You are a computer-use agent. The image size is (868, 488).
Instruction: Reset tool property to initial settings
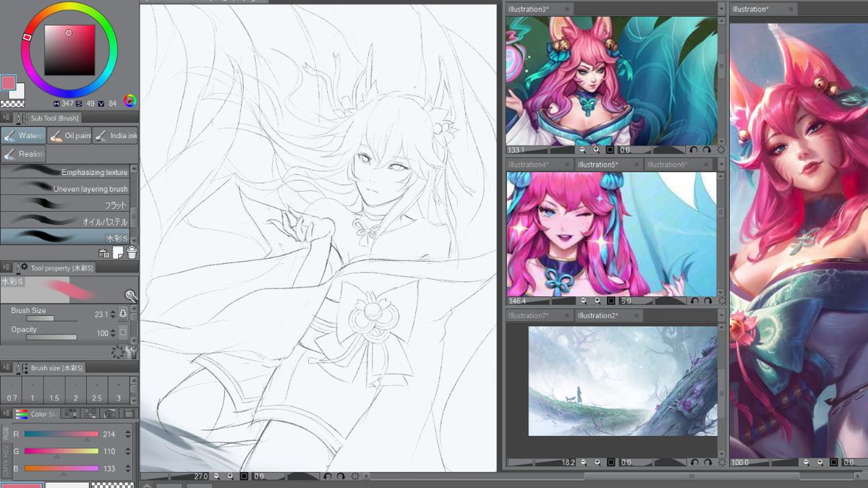(x=118, y=352)
